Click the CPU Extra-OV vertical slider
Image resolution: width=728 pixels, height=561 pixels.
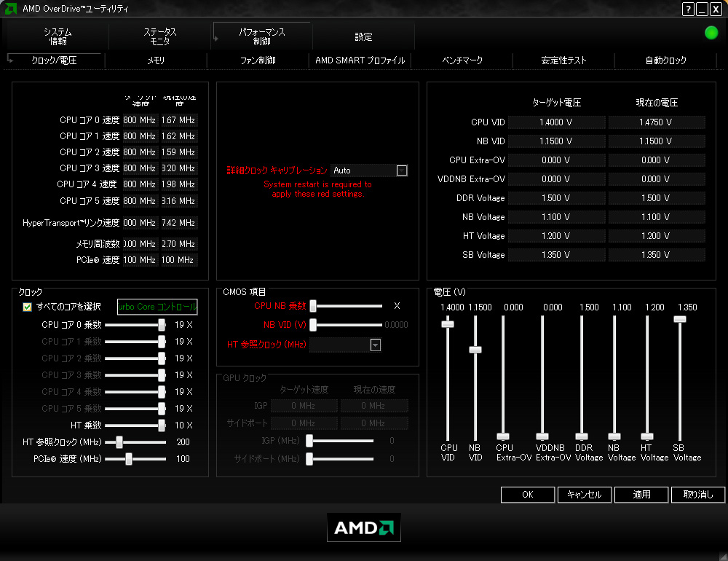[503, 378]
